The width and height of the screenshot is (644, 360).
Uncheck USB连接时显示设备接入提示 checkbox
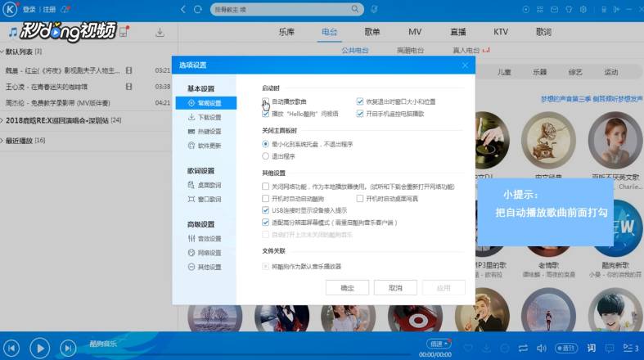[265, 210]
